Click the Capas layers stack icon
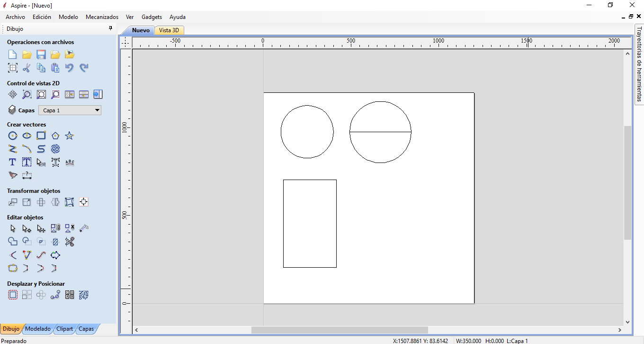Screen dimensions: 644x344 (12, 110)
